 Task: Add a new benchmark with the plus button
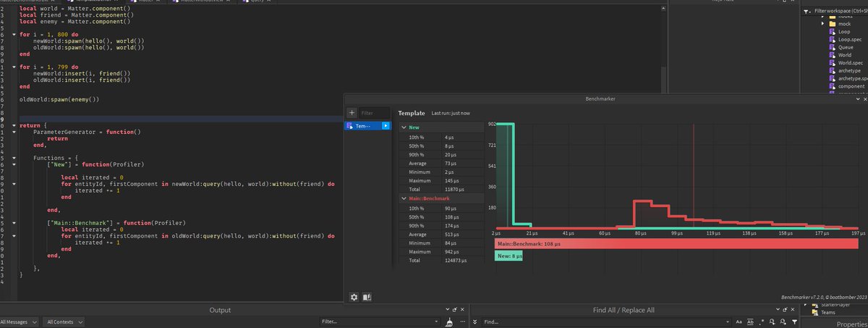point(352,113)
